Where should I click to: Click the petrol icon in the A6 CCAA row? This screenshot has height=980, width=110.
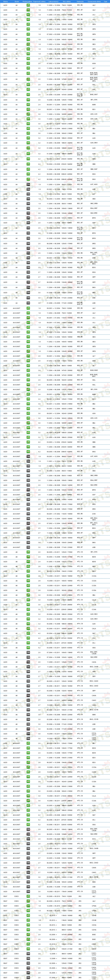[x=28, y=609]
